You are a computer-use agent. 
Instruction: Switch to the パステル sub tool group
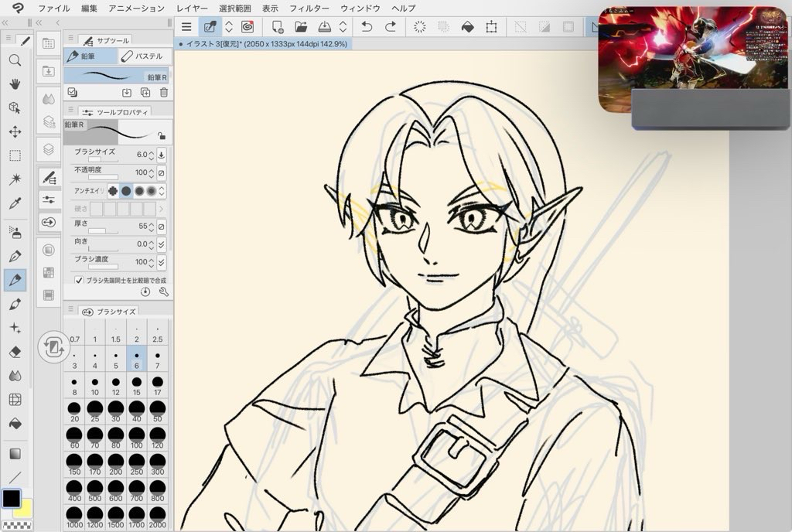[x=144, y=56]
